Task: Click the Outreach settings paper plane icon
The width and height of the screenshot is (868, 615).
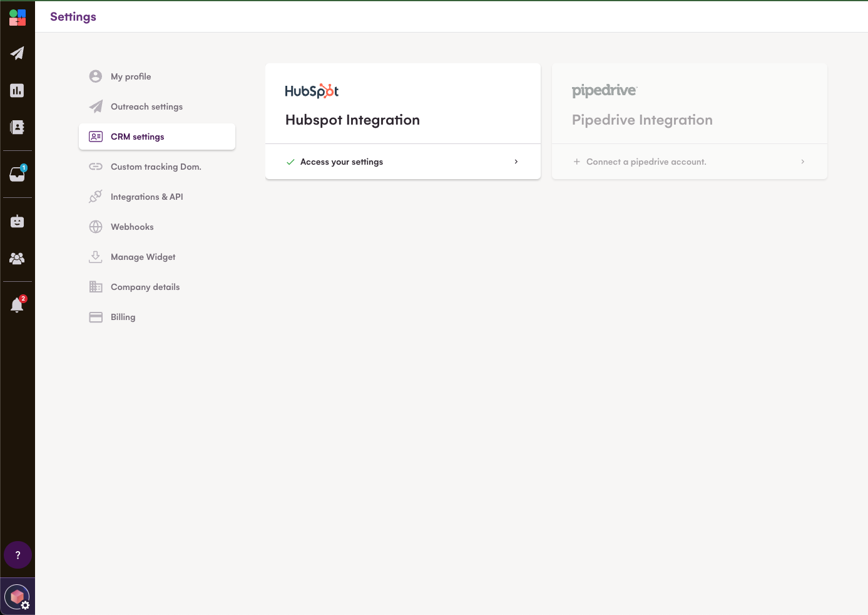Action: (x=96, y=106)
